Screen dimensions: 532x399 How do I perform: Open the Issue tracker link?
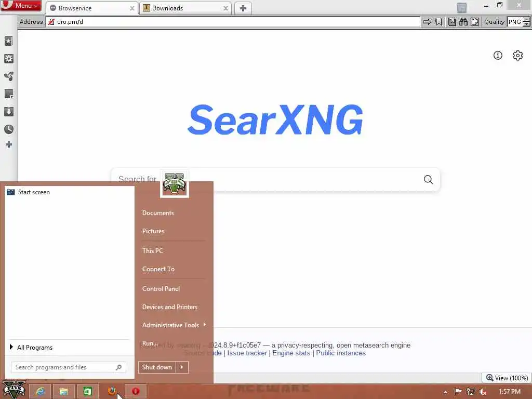coord(247,353)
